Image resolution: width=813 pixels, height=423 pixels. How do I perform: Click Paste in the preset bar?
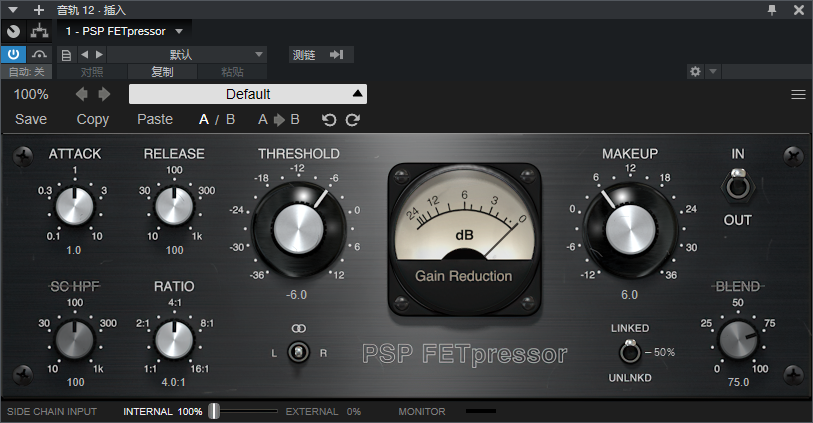coord(155,119)
